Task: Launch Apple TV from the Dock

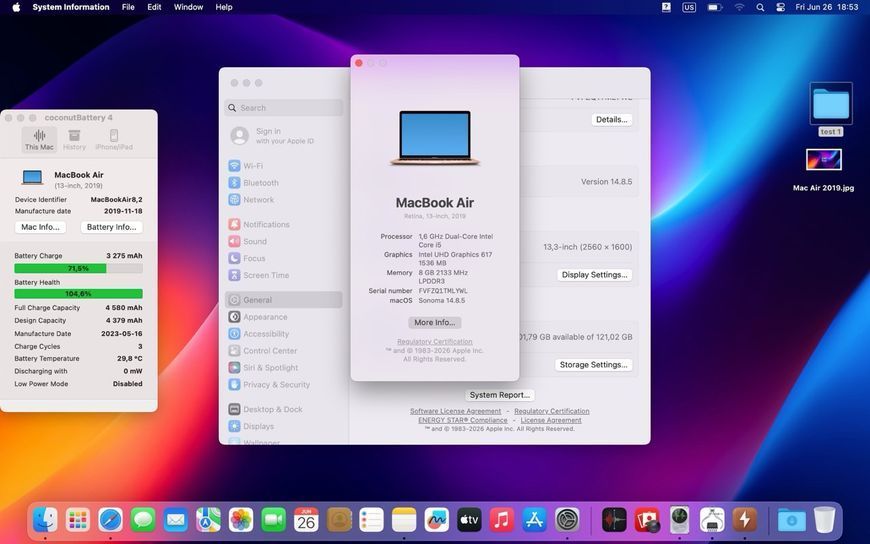Action: pyautogui.click(x=469, y=520)
